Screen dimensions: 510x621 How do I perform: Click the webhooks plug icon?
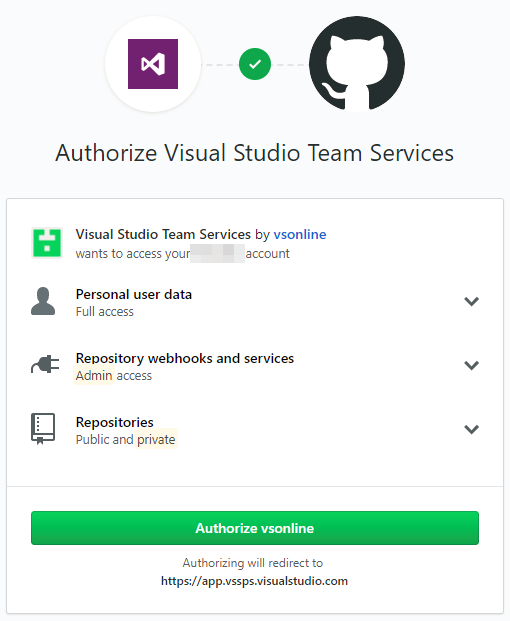45,365
